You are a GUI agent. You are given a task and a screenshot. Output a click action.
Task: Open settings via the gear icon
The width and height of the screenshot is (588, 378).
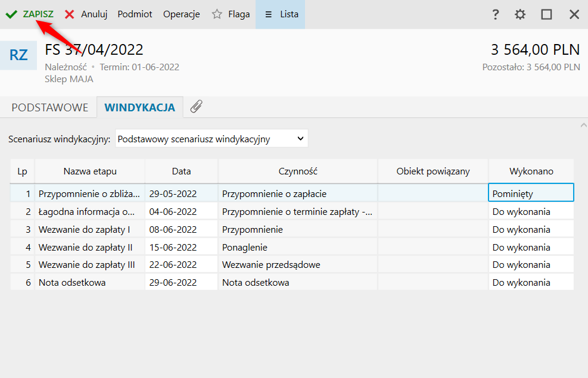pos(520,14)
